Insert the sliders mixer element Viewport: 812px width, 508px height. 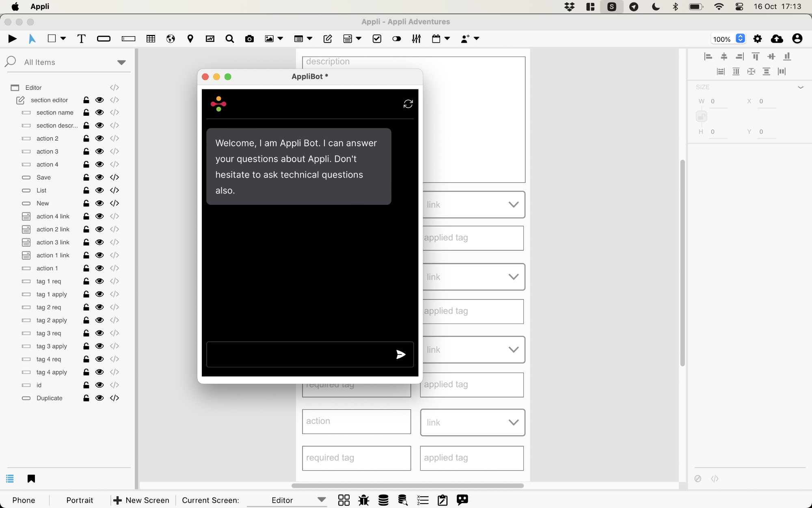tap(416, 39)
